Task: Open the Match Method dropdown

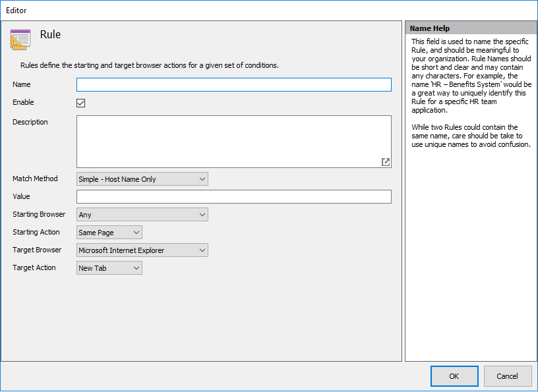Action: click(x=142, y=179)
